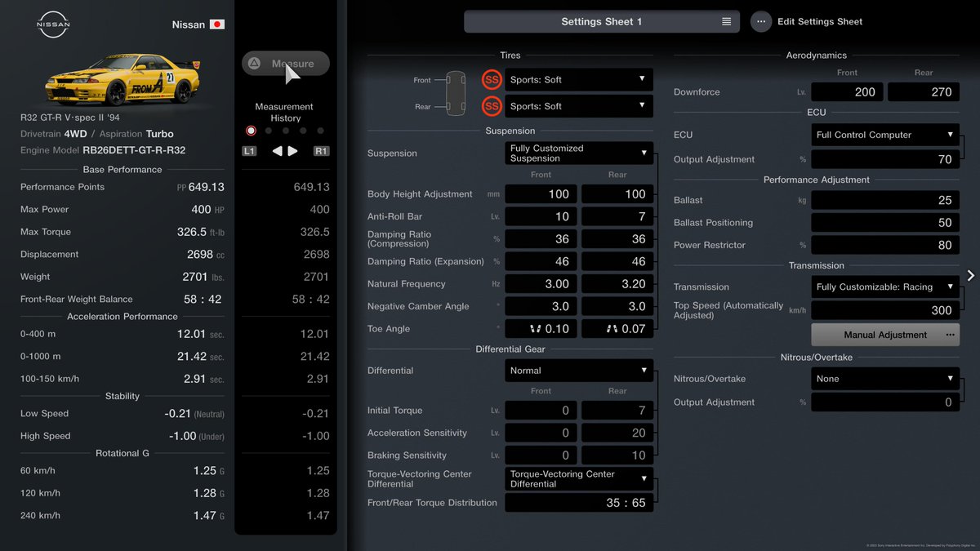Select fourth measurement history dot
Image resolution: width=980 pixels, height=551 pixels.
click(303, 131)
